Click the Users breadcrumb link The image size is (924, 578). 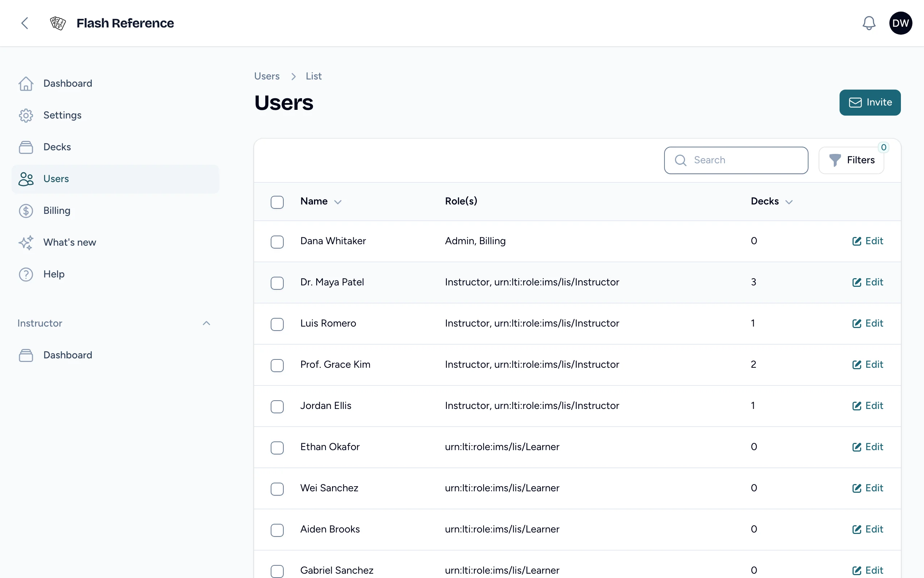[x=266, y=76]
